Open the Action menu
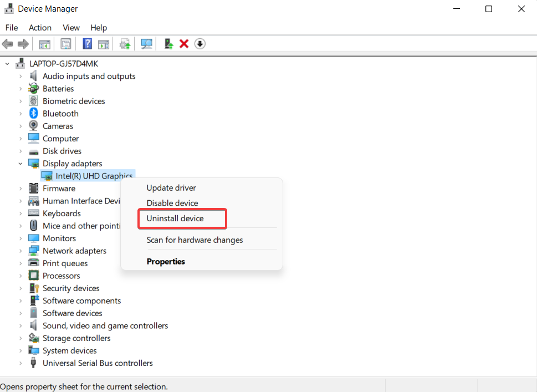 tap(40, 27)
